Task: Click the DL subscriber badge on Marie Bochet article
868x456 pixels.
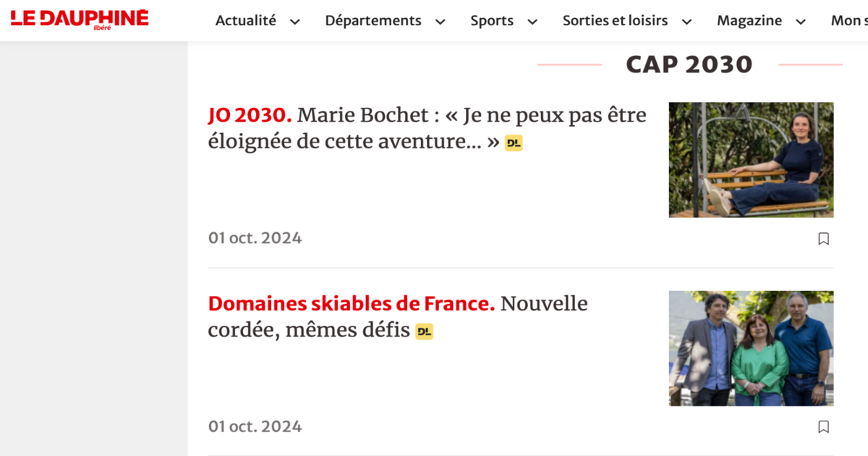Action: (x=514, y=143)
